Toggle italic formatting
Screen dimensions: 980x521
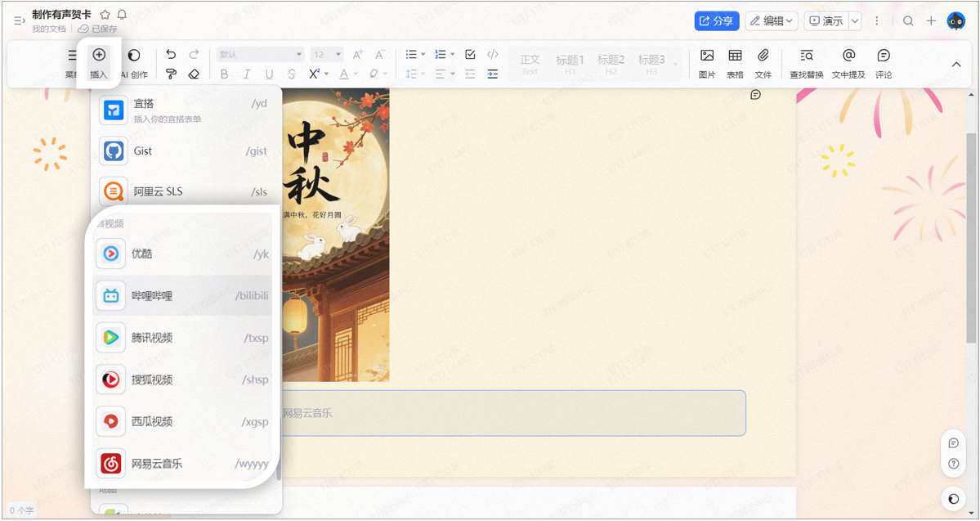click(246, 74)
